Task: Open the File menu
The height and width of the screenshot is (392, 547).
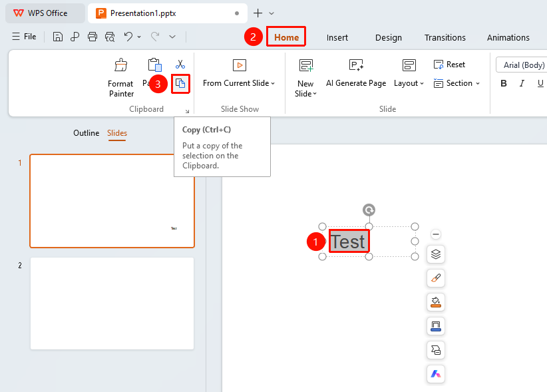Action: pyautogui.click(x=24, y=37)
